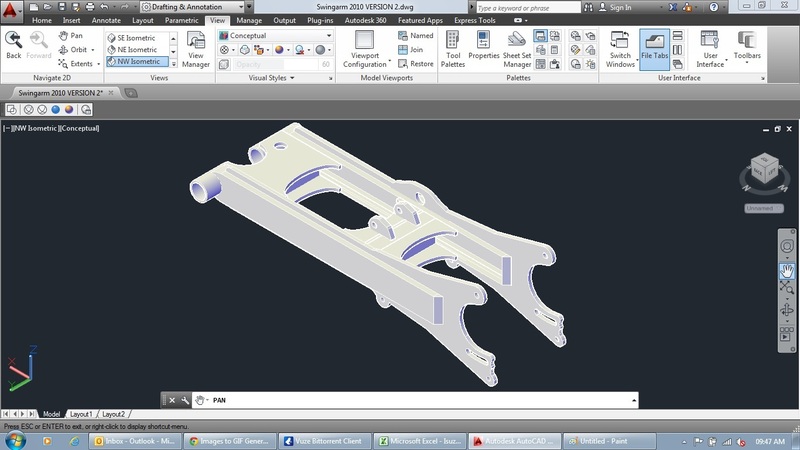Open the Home ribbon tab
Viewport: 800px width, 450px height.
tap(41, 20)
